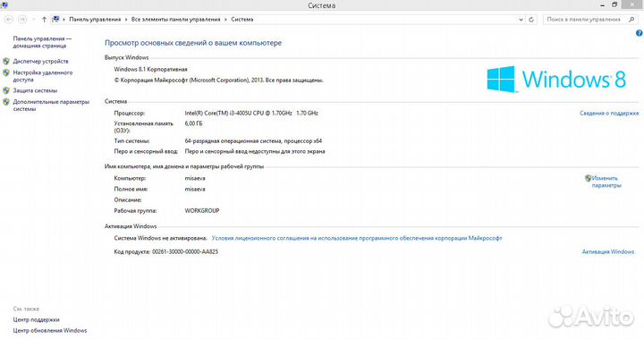Click the search magnifier icon

coord(631,20)
